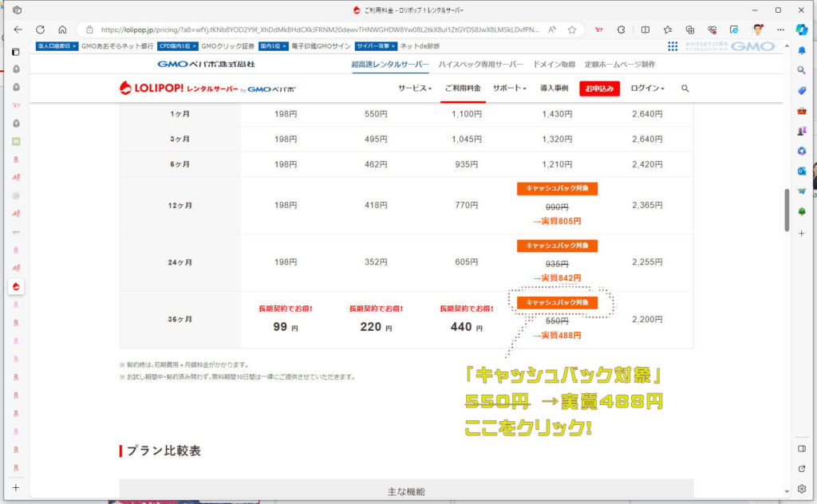This screenshot has width=817, height=504.
Task: Open Copilot from the top-right corner
Action: pos(802,30)
